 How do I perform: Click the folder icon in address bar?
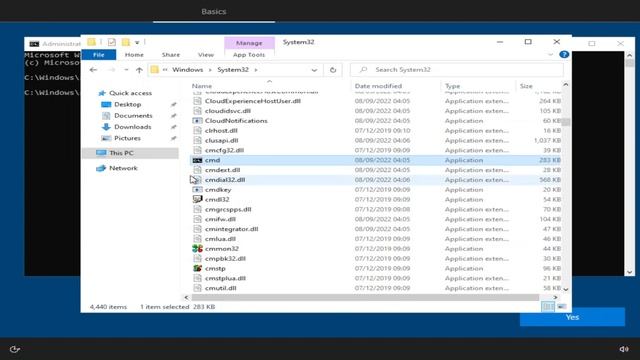[154, 70]
